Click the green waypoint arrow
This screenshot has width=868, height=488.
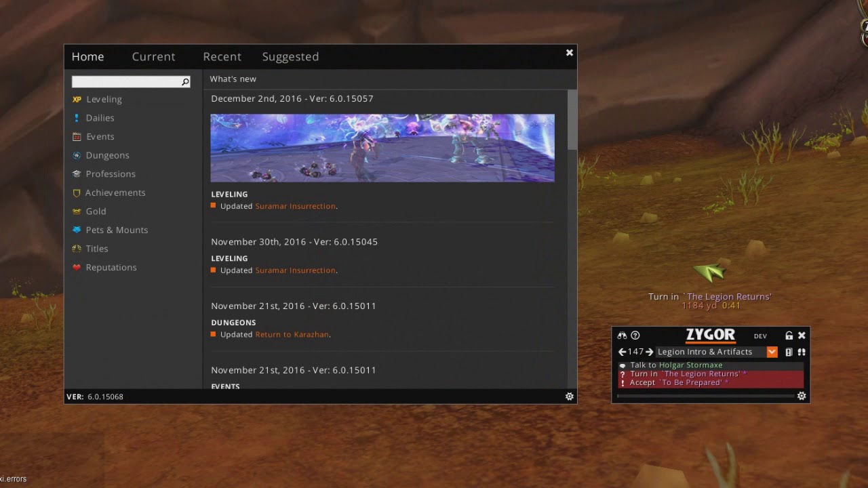(x=709, y=272)
